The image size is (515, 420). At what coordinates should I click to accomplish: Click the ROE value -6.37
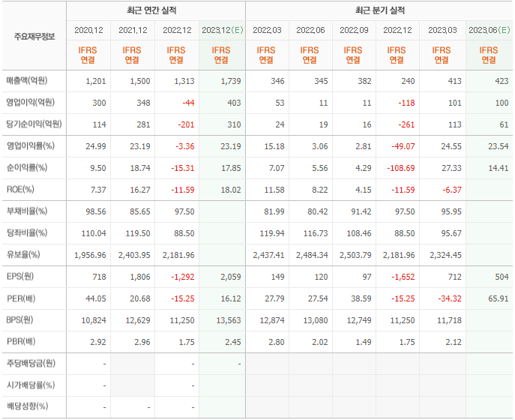[452, 190]
